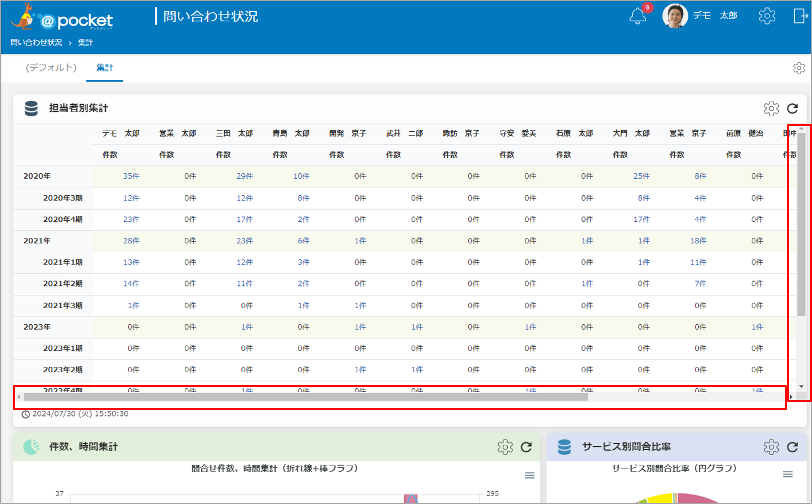Click the 武井 二郎 column header
Image resolution: width=812 pixels, height=504 pixels.
pyautogui.click(x=404, y=133)
